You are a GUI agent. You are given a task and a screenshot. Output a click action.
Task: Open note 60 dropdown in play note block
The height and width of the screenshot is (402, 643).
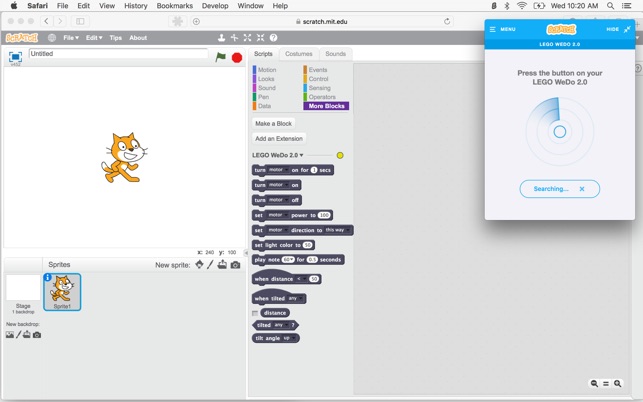coord(288,260)
